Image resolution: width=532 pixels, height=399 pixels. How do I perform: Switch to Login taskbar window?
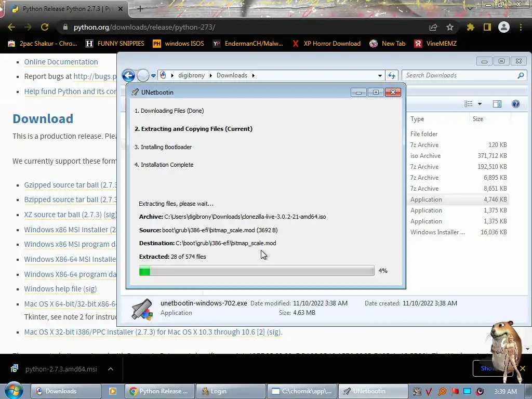point(231,391)
